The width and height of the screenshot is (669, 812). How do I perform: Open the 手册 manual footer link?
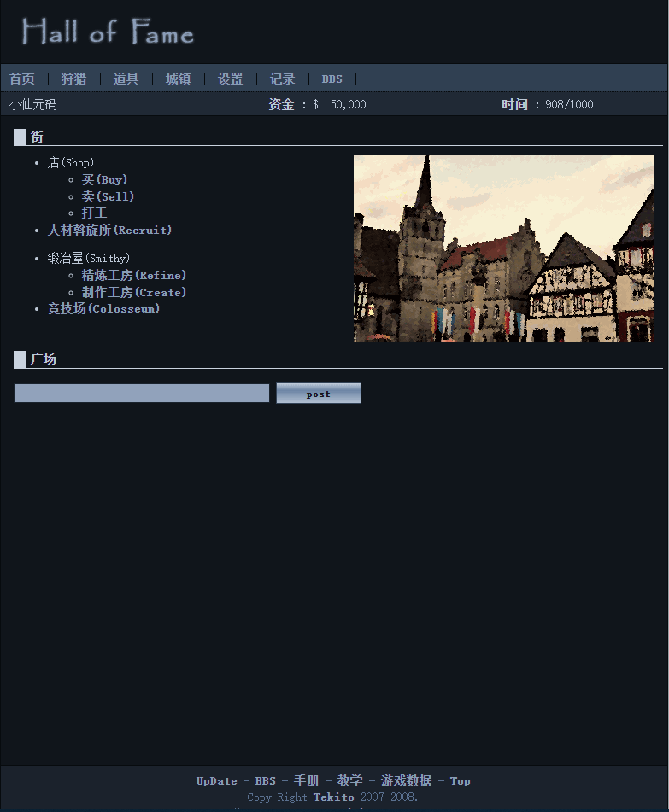click(x=306, y=781)
